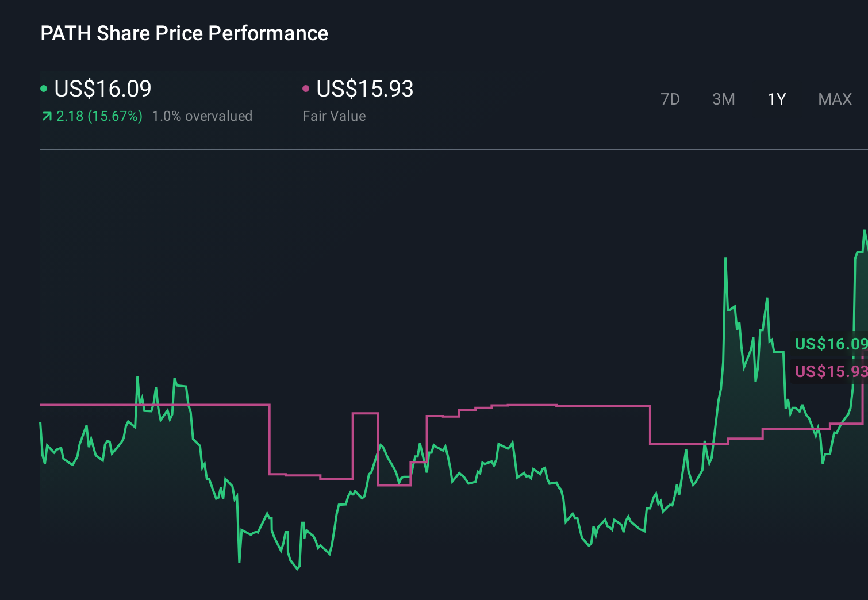Click the US$16.09 price tag on the chart
Screen dimensions: 868x600
coord(831,344)
